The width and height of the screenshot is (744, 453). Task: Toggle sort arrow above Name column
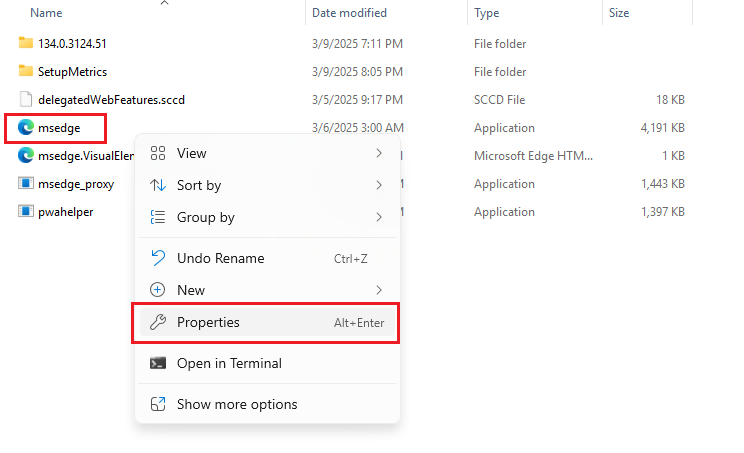click(x=165, y=3)
